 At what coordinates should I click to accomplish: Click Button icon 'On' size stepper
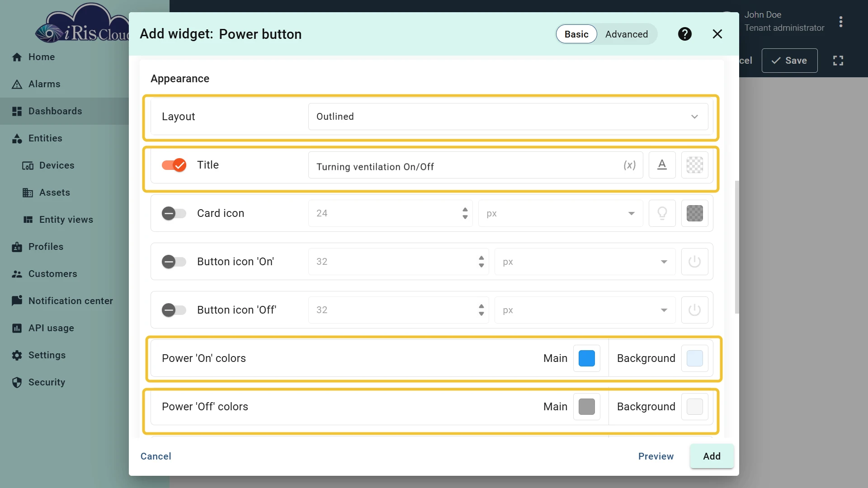pos(481,262)
